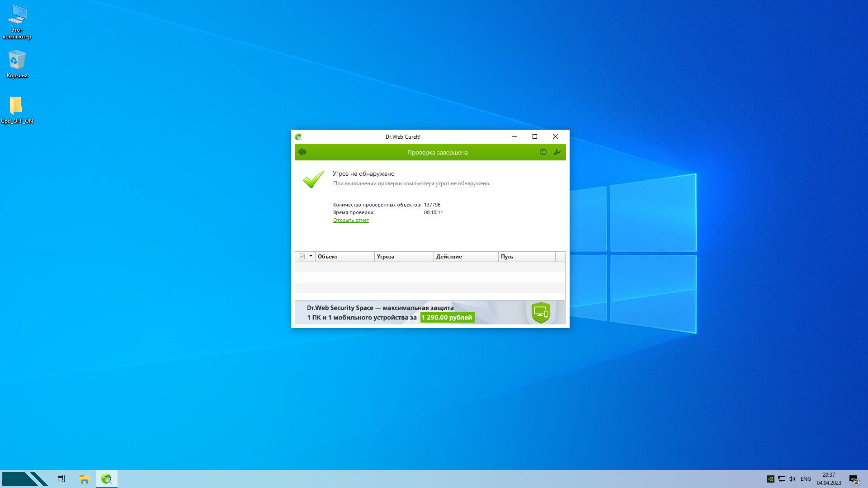868x488 pixels.
Task: Toggle the select-all checkbox in table header
Action: point(302,257)
